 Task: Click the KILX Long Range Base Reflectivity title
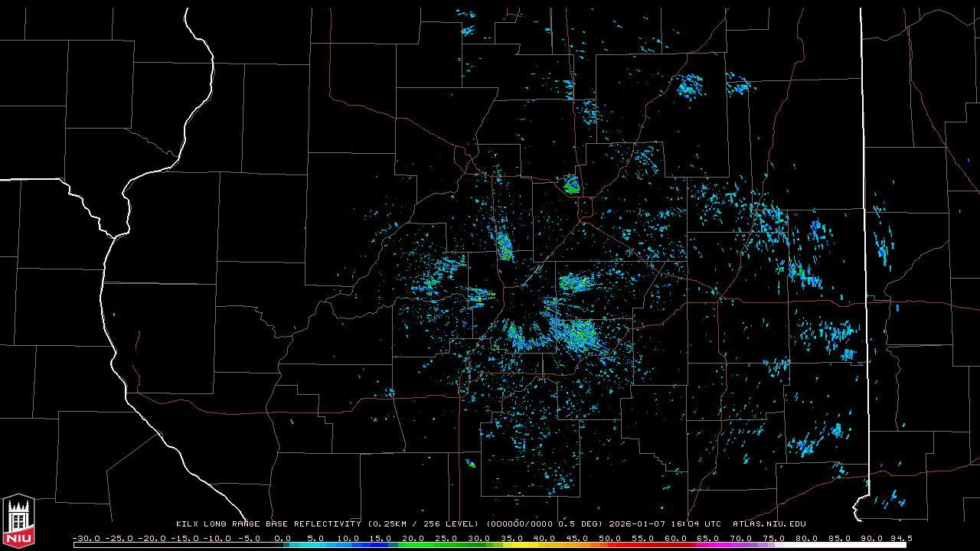coord(268,524)
